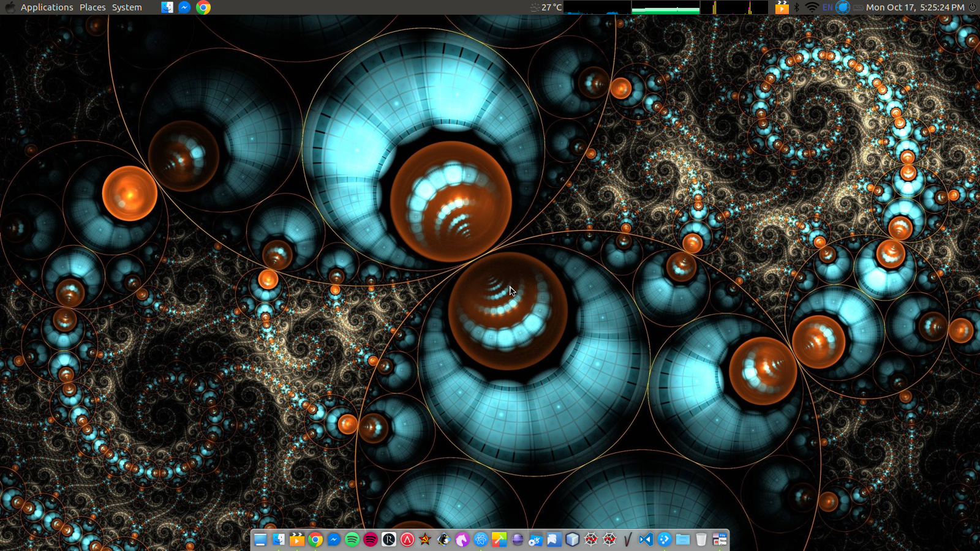Viewport: 980px width, 551px height.
Task: Open the Bluetooth indicator
Action: pos(796,7)
